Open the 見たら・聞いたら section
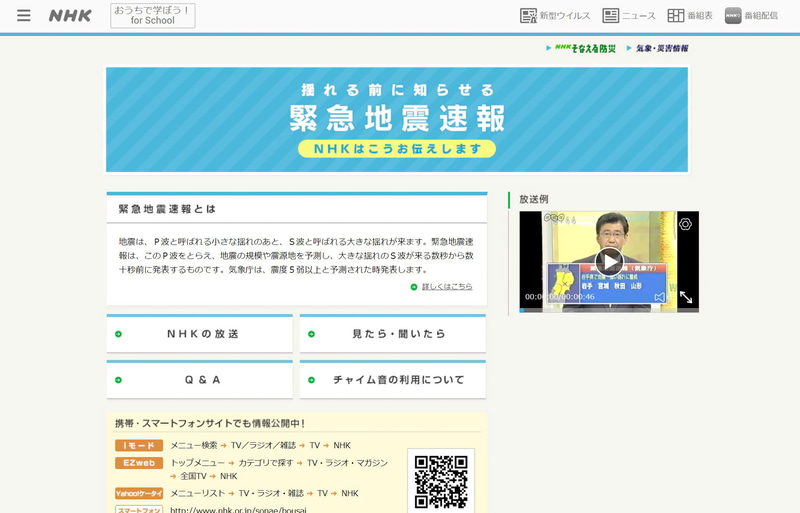This screenshot has width=800, height=513. click(x=393, y=333)
